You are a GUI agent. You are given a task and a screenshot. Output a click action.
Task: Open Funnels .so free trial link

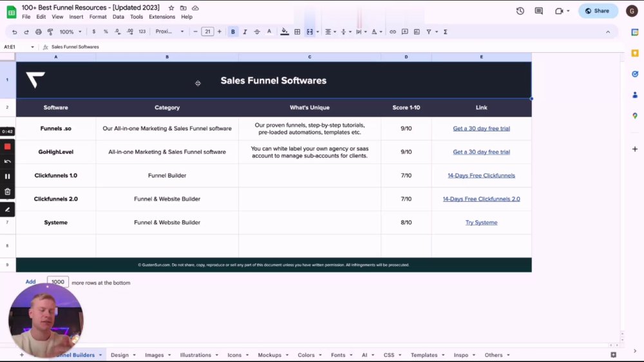point(481,128)
